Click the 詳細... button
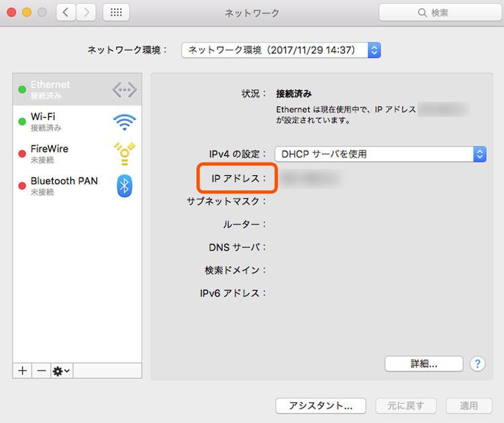The width and height of the screenshot is (504, 423). 424,363
